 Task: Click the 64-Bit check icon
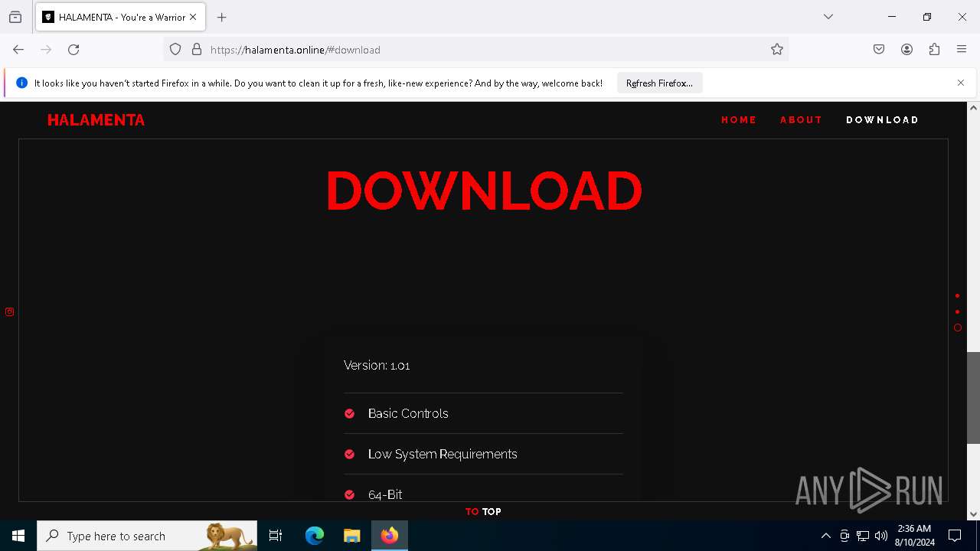[x=349, y=494]
